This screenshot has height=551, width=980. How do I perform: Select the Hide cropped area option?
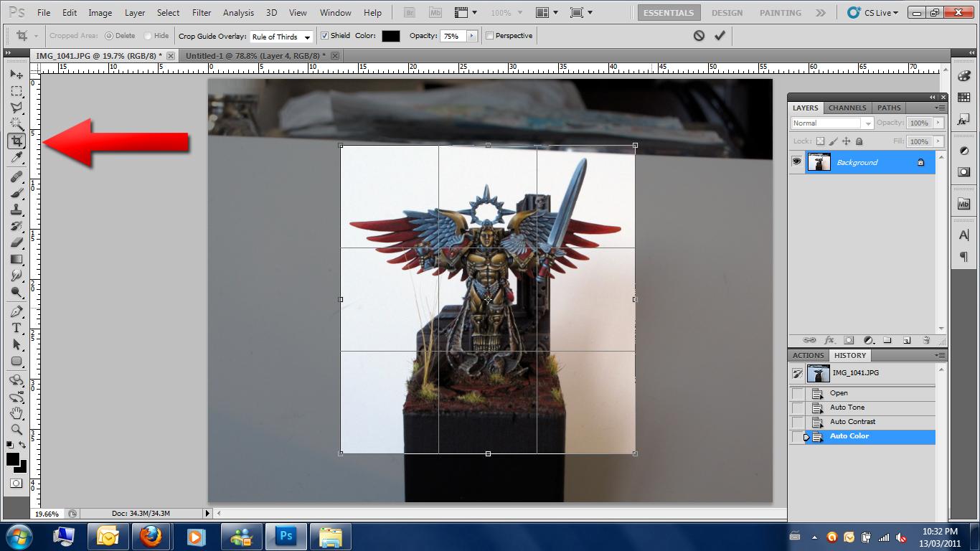tap(148, 36)
